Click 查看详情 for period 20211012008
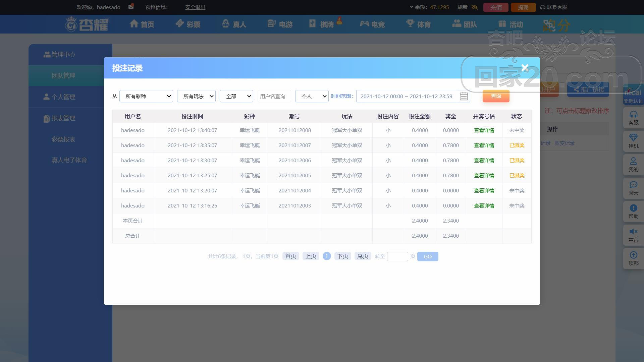This screenshot has height=362, width=644. (484, 130)
